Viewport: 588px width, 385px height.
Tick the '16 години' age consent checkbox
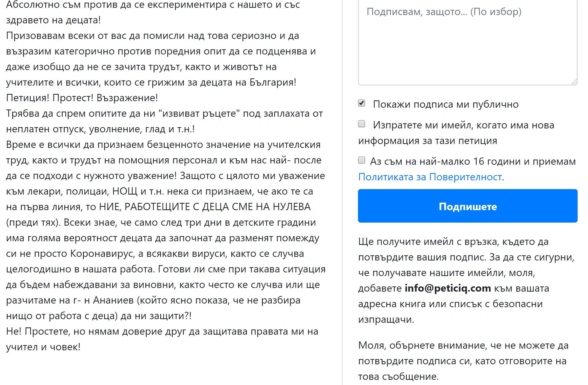[x=362, y=160]
